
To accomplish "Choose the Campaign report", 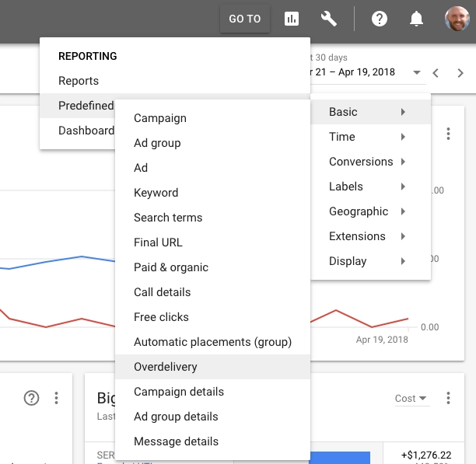I will (x=212, y=118).
